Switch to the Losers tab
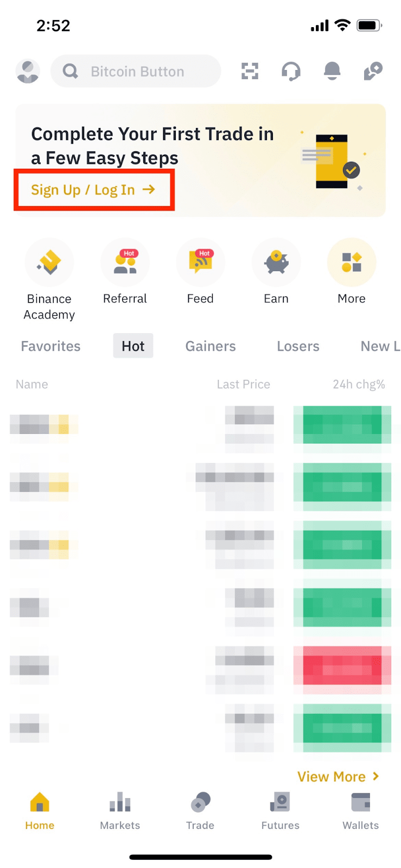Screen dimensions: 401x868 click(x=298, y=346)
